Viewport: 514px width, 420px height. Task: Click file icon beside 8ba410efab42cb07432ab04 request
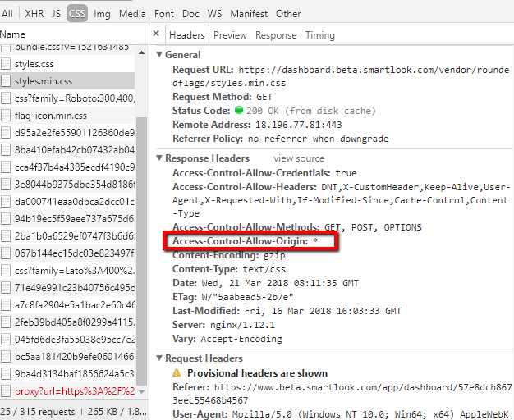pyautogui.click(x=6, y=150)
